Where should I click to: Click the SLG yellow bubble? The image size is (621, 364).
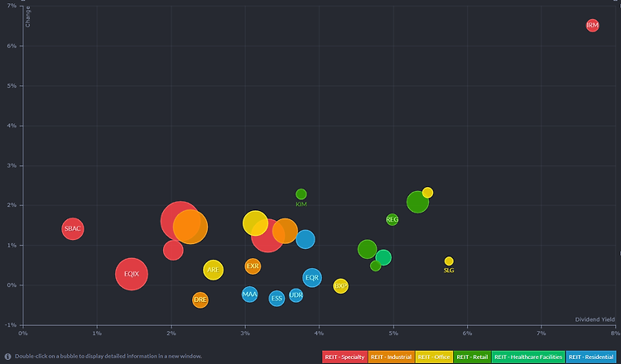tap(449, 261)
